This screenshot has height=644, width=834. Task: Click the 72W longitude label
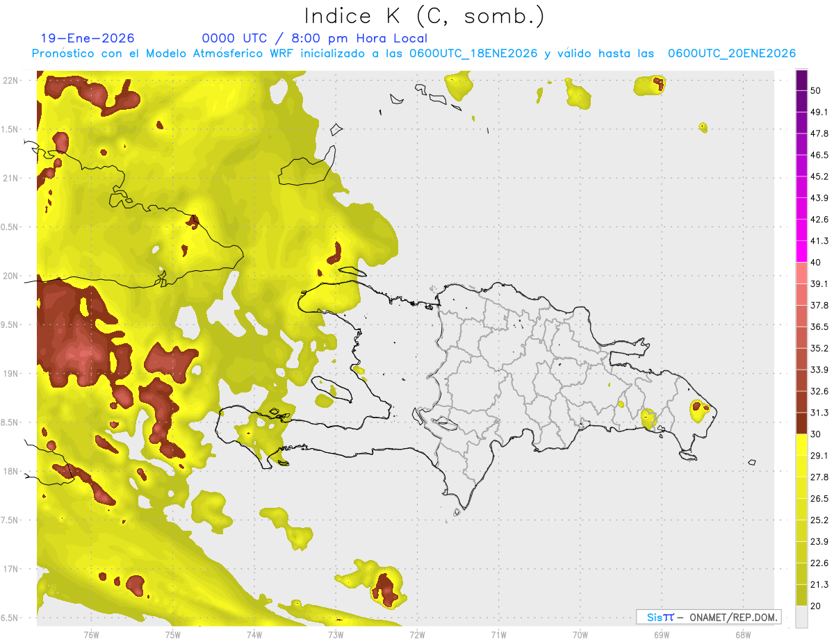click(x=417, y=635)
